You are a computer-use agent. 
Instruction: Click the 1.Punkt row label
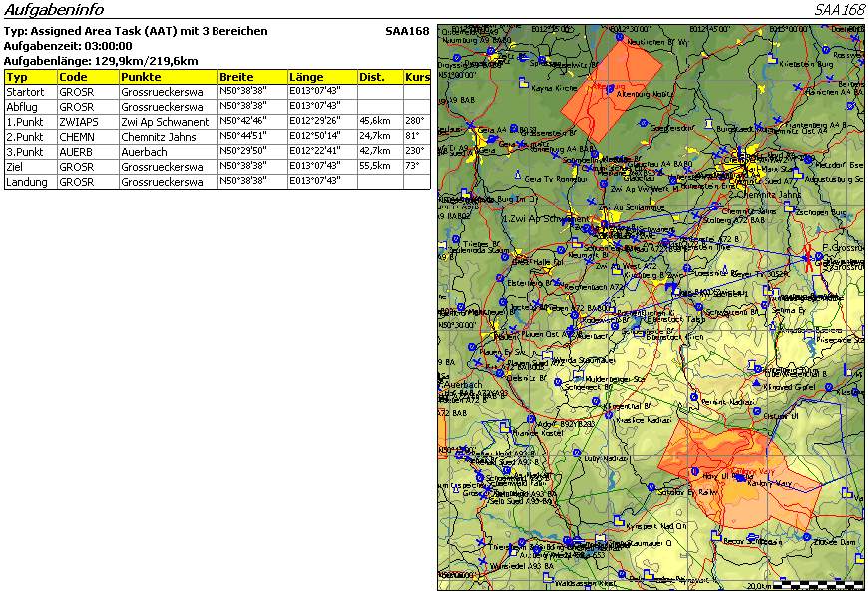(25, 122)
